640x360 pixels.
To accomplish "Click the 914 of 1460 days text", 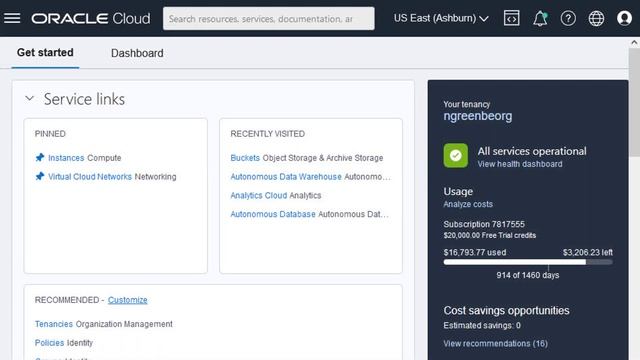I will [528, 275].
